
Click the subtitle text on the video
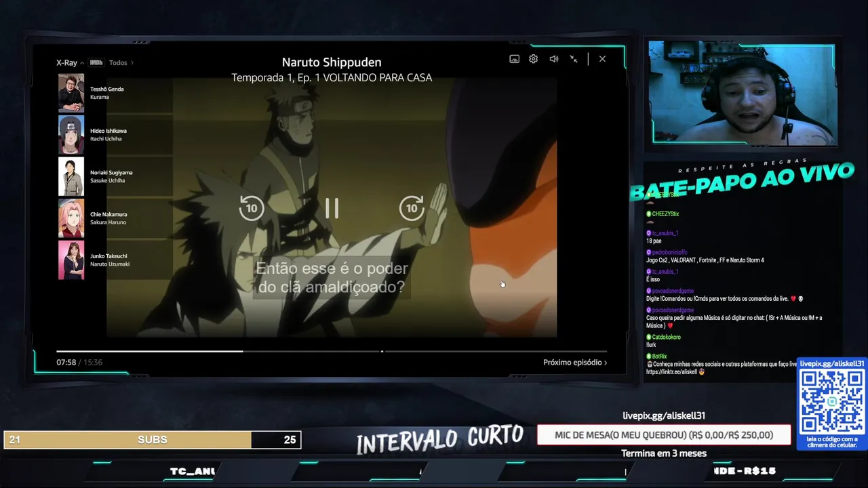tap(332, 278)
